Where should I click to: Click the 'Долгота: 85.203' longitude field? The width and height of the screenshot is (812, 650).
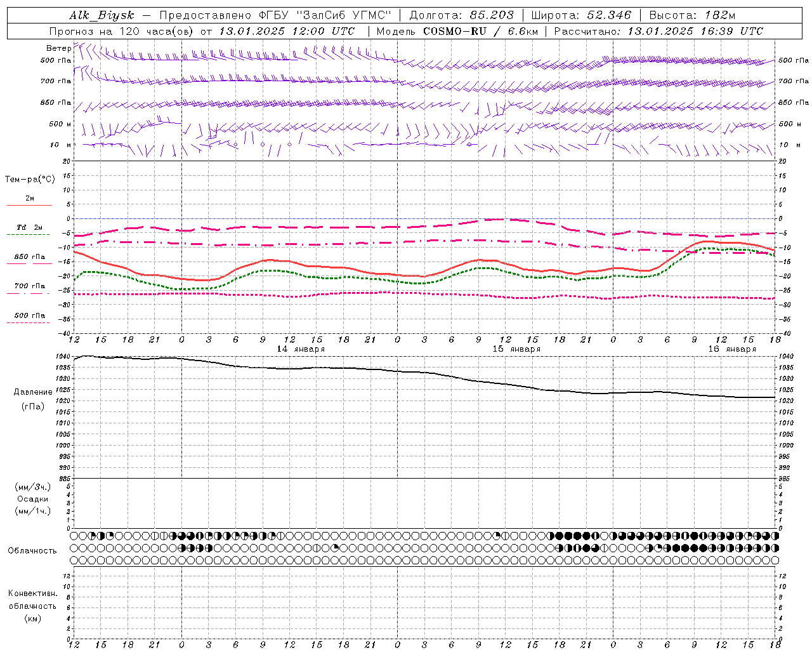tap(462, 15)
